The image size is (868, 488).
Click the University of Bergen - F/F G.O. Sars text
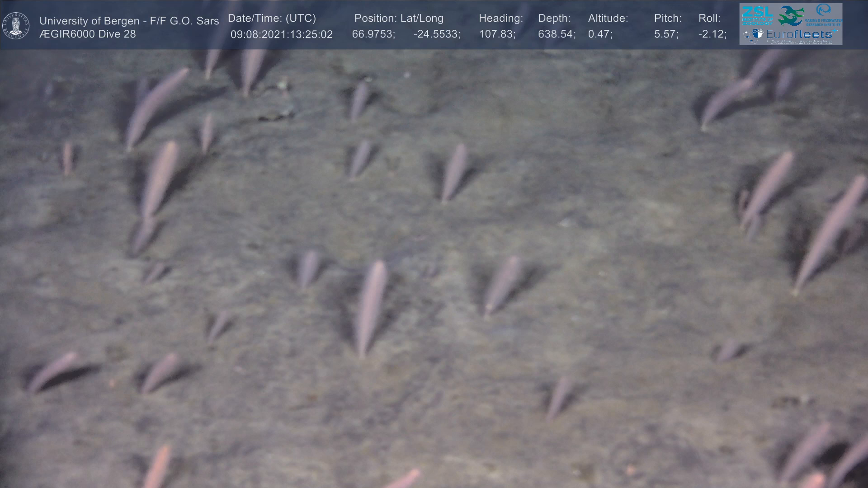pyautogui.click(x=129, y=21)
